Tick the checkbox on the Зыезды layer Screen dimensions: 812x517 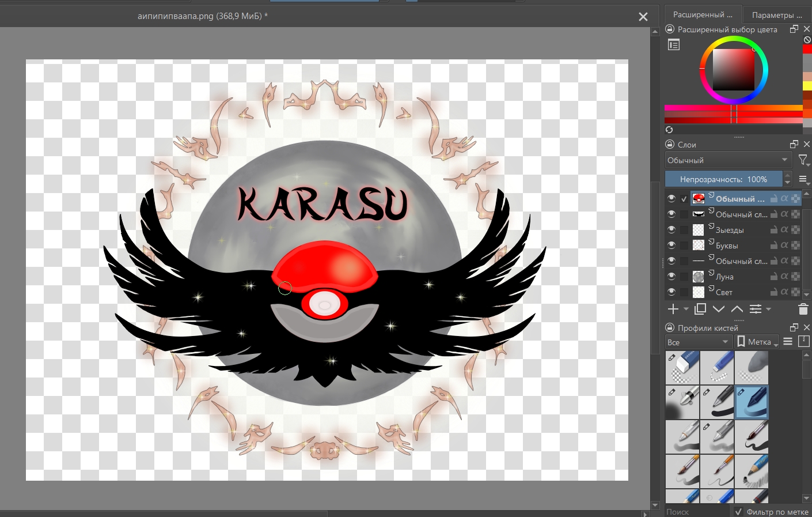(x=684, y=230)
